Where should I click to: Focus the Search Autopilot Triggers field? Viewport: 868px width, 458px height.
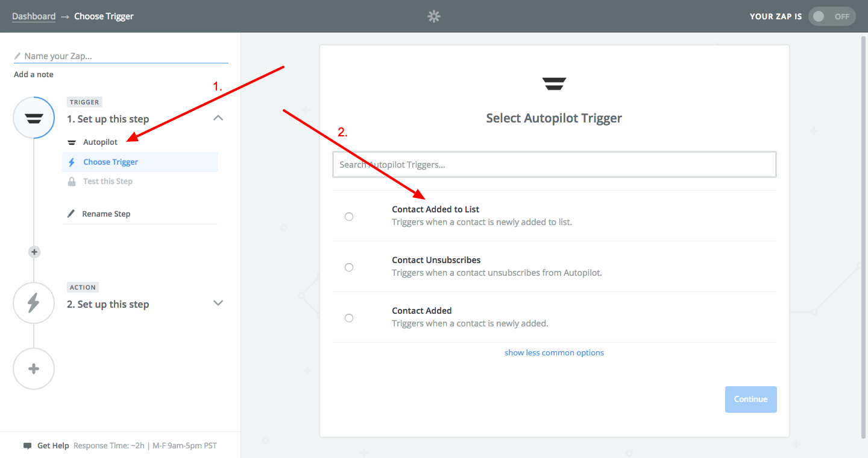tap(554, 164)
